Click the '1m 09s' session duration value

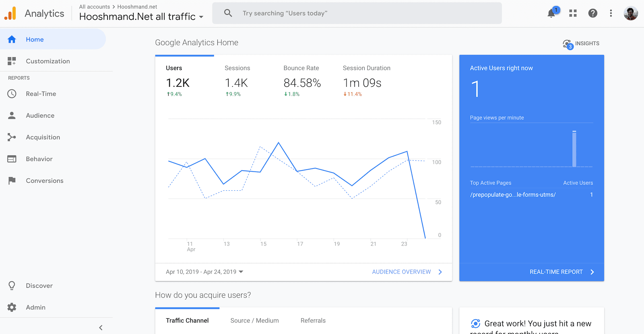(362, 83)
